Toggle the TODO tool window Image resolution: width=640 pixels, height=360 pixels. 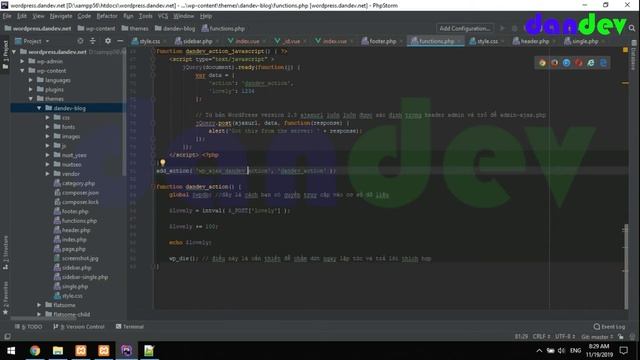(x=29, y=327)
